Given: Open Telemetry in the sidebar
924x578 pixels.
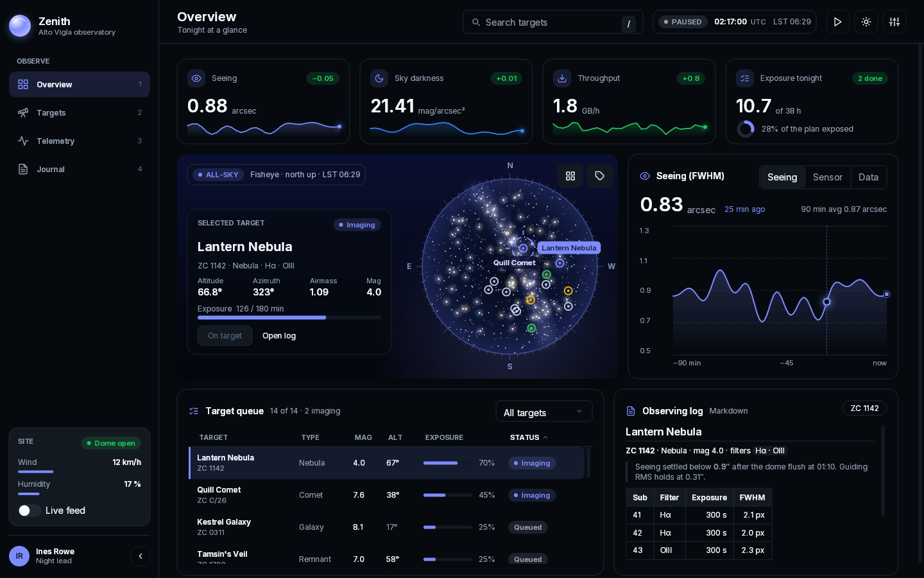Looking at the screenshot, I should coord(80,141).
